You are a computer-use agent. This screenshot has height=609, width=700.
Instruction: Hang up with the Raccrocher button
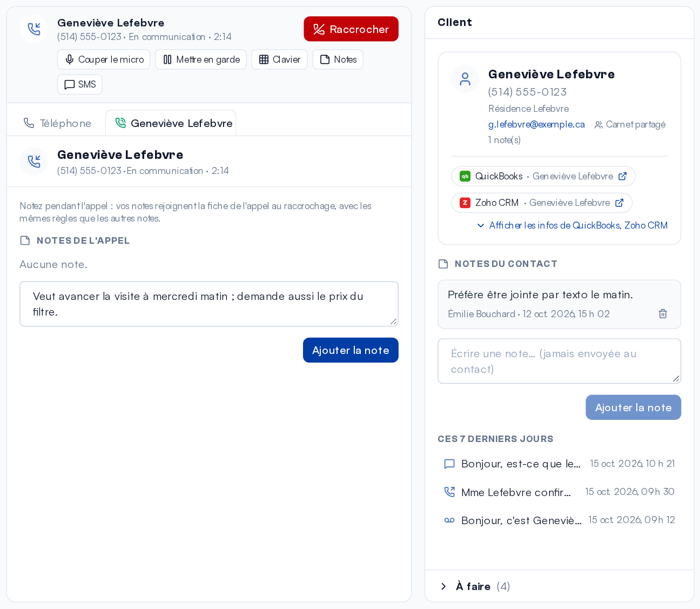coord(351,29)
